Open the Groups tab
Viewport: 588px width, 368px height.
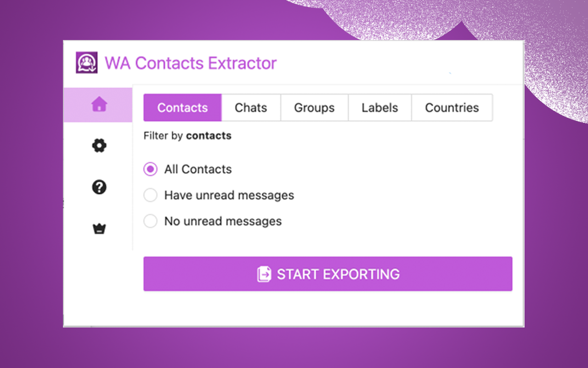click(x=314, y=107)
